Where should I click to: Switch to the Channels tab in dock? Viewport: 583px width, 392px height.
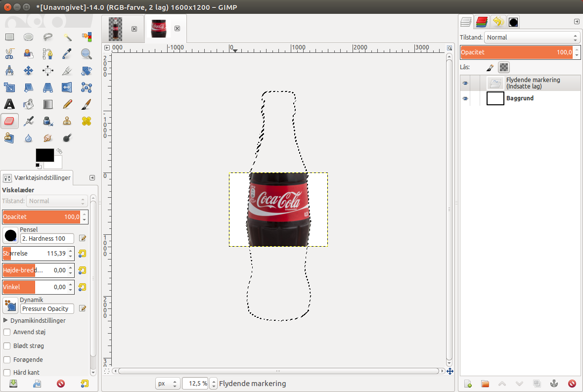(482, 22)
